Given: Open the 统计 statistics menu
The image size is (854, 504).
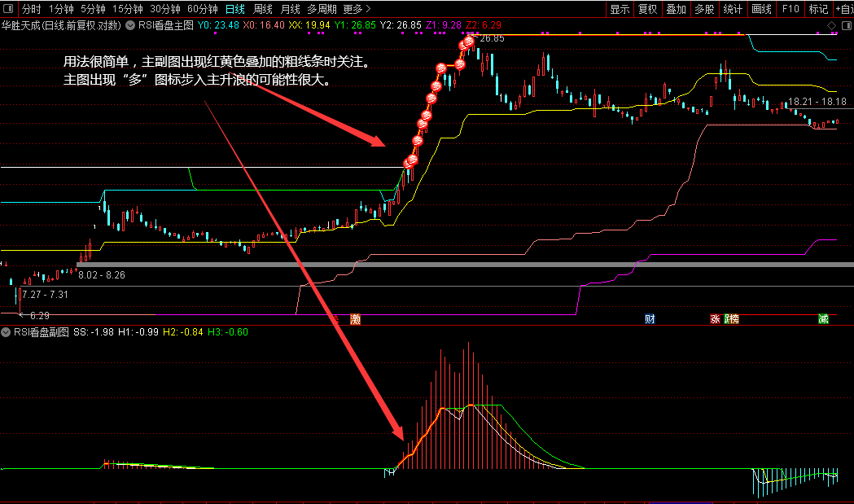Looking at the screenshot, I should coord(733,9).
